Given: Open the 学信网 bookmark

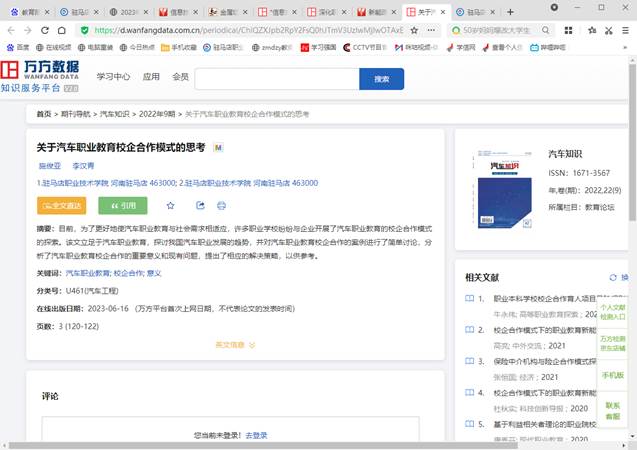Looking at the screenshot, I should pos(461,48).
